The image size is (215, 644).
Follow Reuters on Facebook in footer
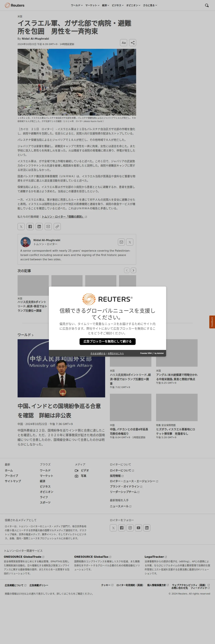(122, 528)
